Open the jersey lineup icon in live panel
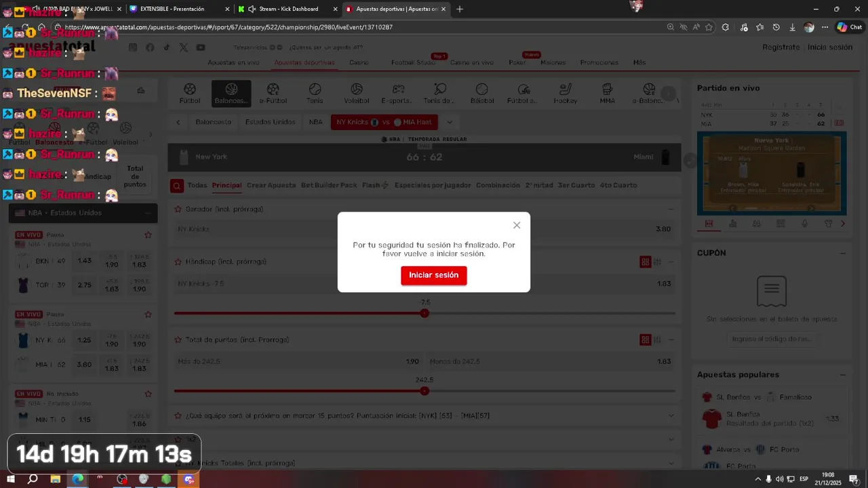 (828, 224)
